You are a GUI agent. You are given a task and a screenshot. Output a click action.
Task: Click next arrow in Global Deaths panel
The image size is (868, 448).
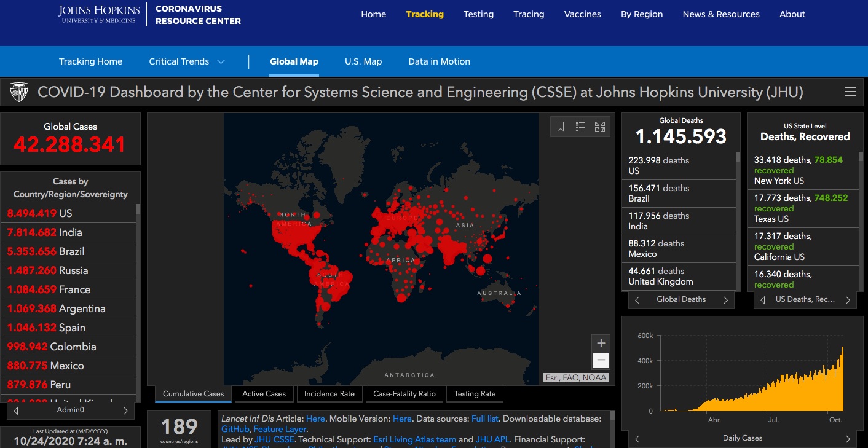[x=725, y=300]
